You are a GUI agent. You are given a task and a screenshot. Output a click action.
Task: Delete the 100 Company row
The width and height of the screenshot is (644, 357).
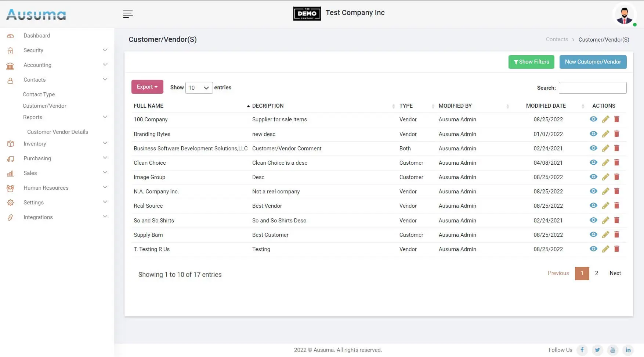617,119
